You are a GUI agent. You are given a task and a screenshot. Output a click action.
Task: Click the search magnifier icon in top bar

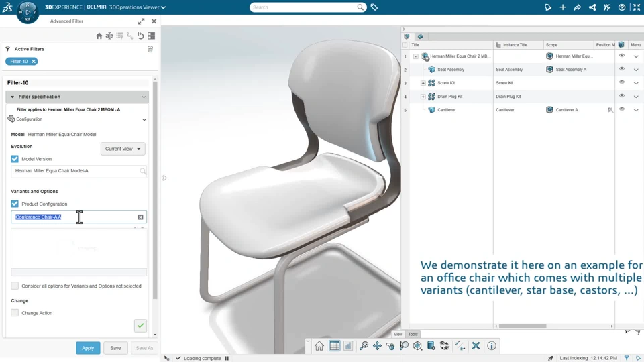(x=360, y=7)
